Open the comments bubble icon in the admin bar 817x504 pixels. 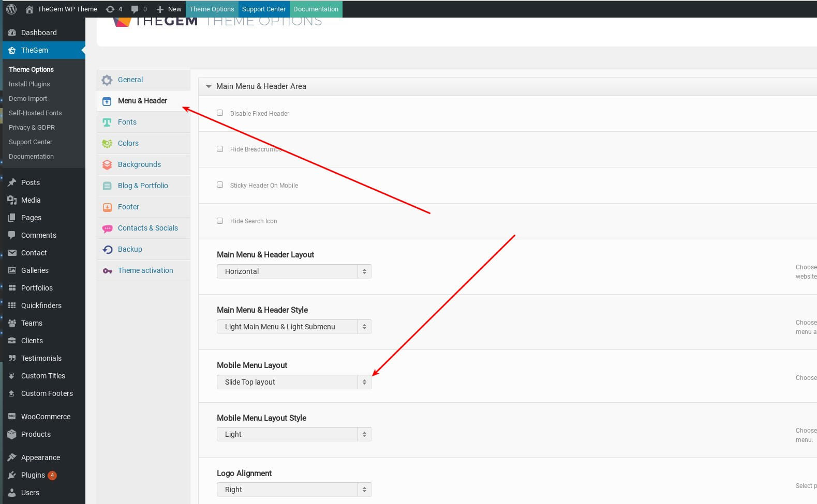tap(135, 9)
